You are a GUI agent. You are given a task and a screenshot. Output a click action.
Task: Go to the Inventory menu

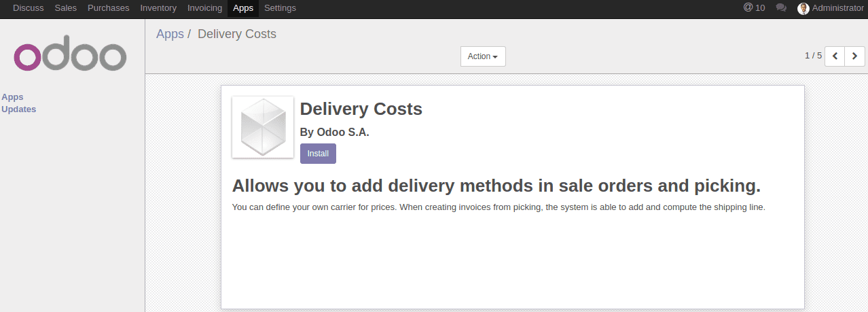pos(158,8)
